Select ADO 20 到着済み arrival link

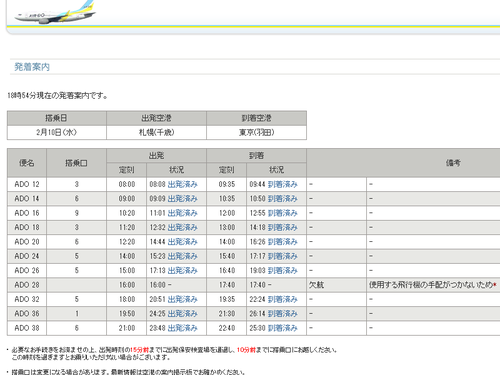coord(282,242)
